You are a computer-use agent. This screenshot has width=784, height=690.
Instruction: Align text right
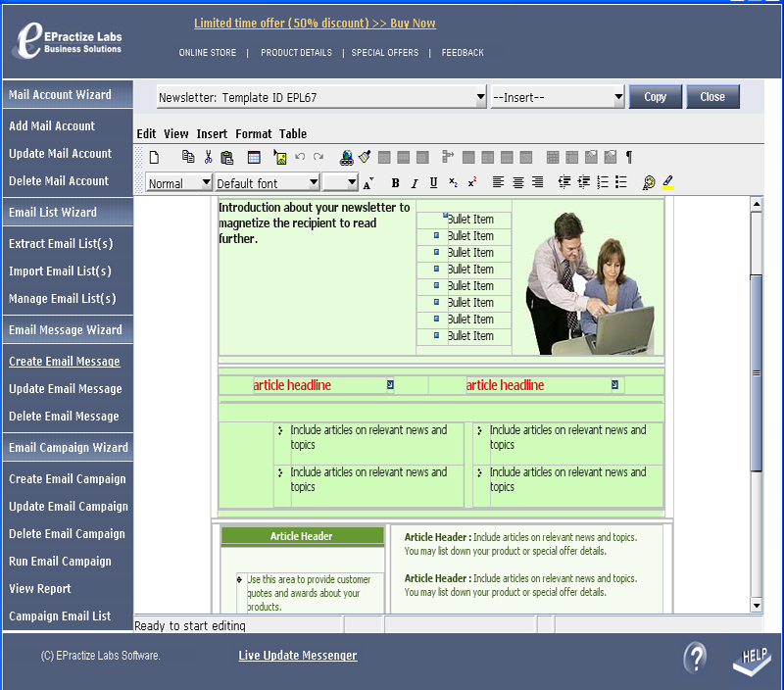(x=537, y=182)
